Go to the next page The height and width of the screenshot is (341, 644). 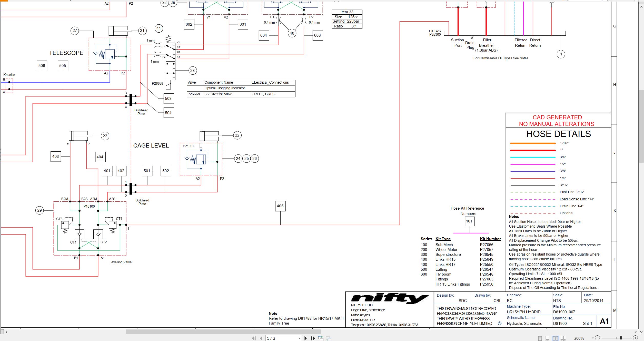click(305, 338)
